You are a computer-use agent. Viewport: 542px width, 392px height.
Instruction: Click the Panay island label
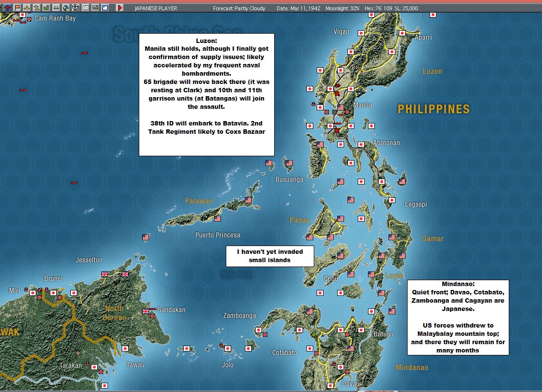click(x=299, y=220)
